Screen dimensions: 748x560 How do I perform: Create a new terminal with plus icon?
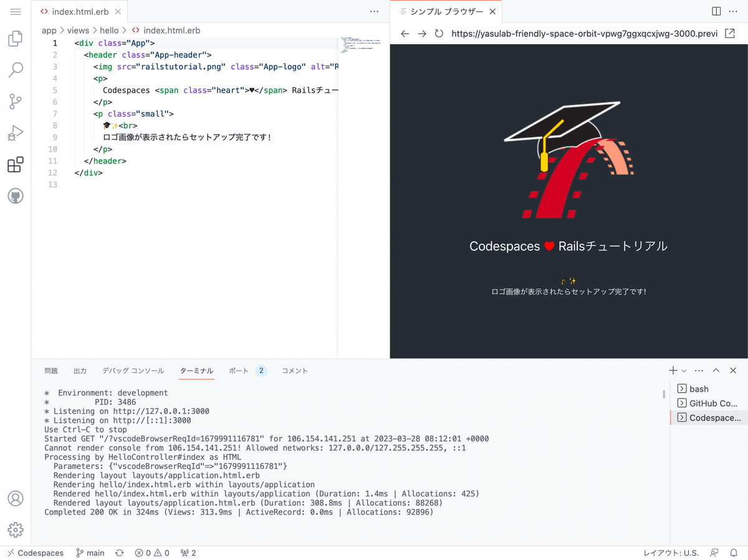[673, 370]
